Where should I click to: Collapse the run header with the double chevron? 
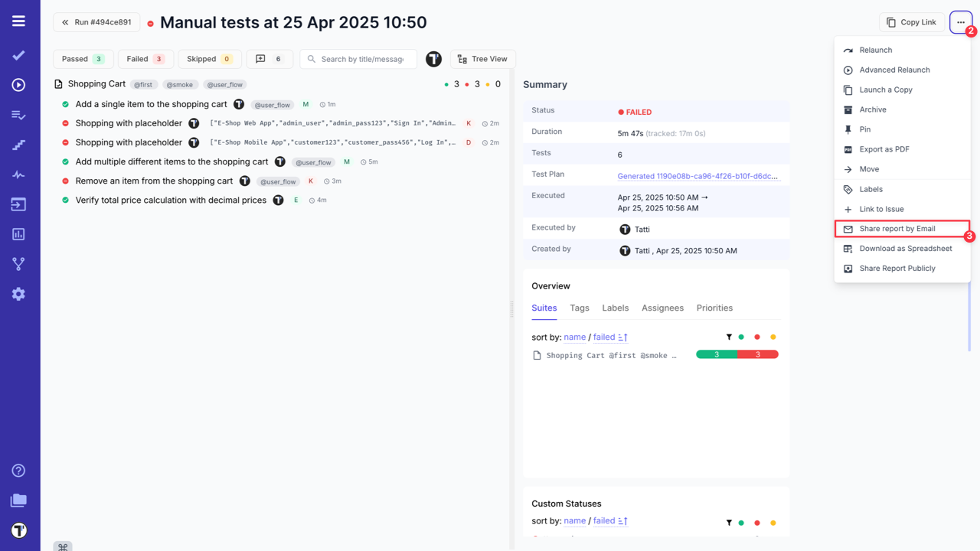(x=64, y=22)
